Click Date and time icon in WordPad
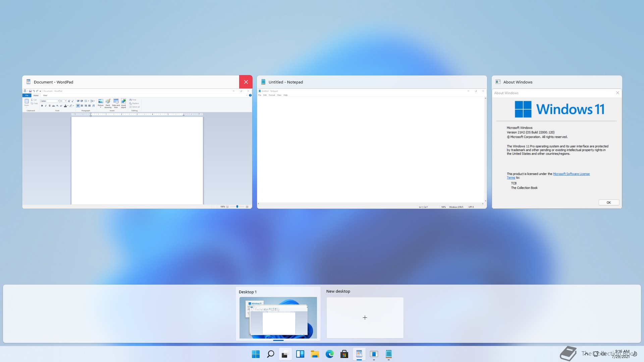The height and width of the screenshot is (362, 644). point(116,101)
